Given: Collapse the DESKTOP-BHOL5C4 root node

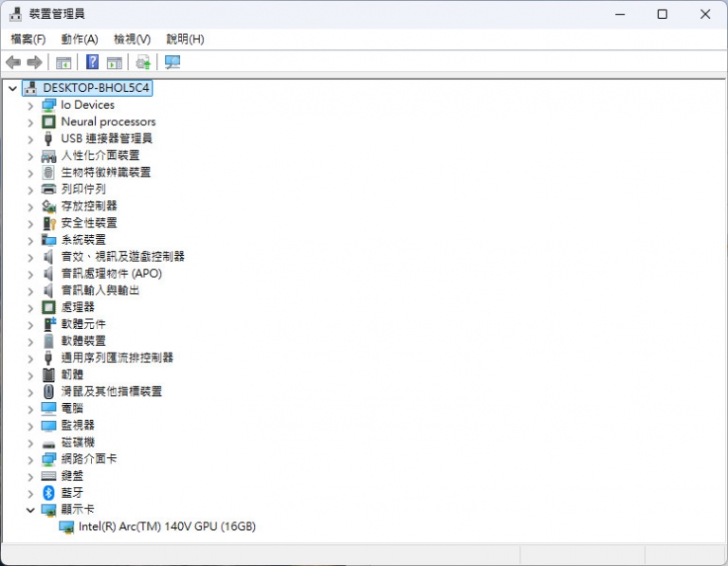Looking at the screenshot, I should click(x=12, y=88).
